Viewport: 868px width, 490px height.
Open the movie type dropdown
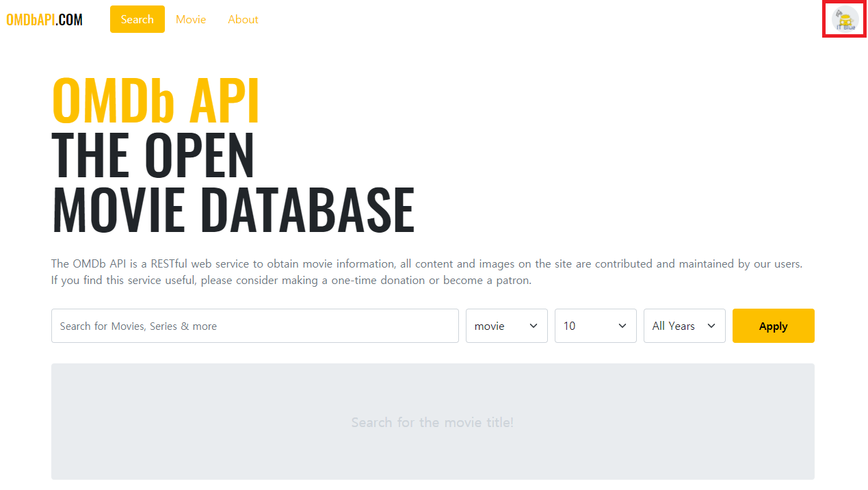click(x=507, y=326)
